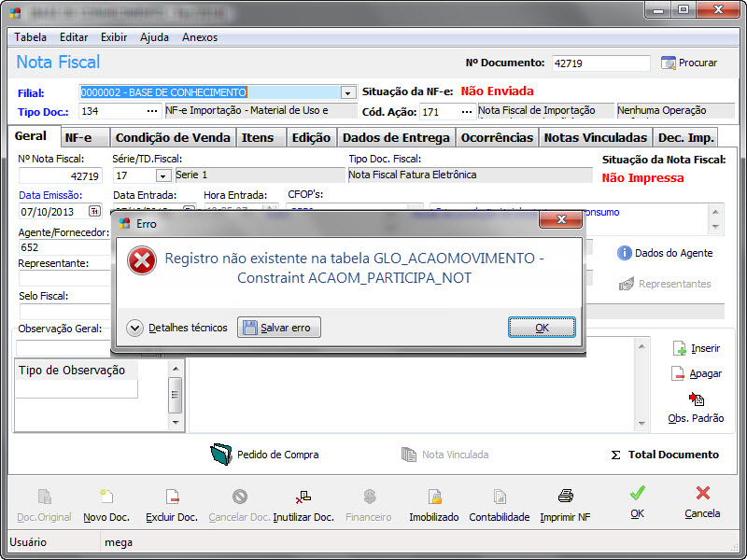Expand Detalhes técnicos in error dialog
The width and height of the screenshot is (747, 560).
(x=134, y=328)
